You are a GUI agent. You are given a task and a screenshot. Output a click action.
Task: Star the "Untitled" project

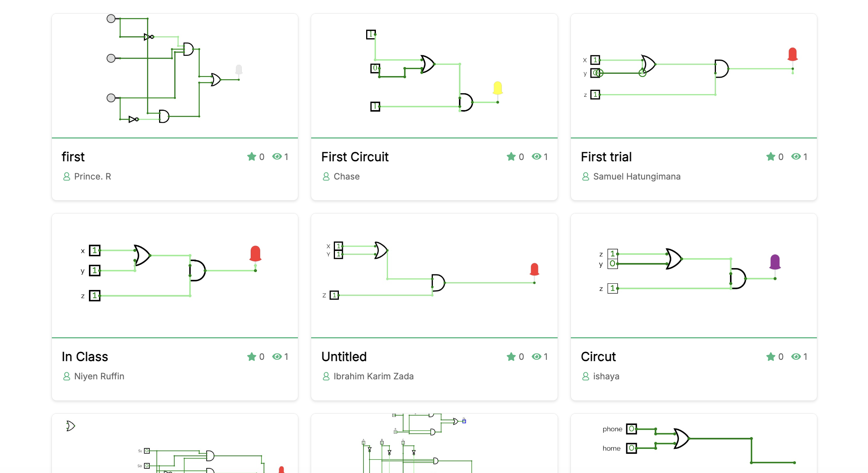point(511,356)
